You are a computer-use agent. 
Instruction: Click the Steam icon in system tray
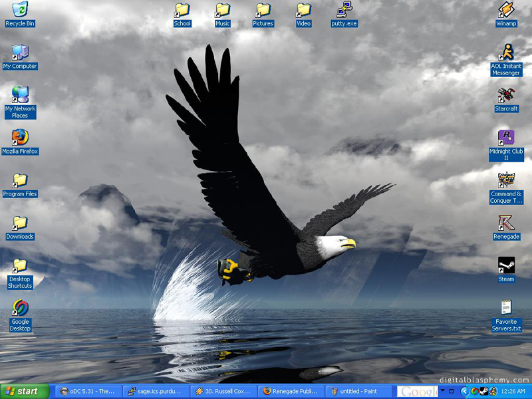pyautogui.click(x=483, y=391)
